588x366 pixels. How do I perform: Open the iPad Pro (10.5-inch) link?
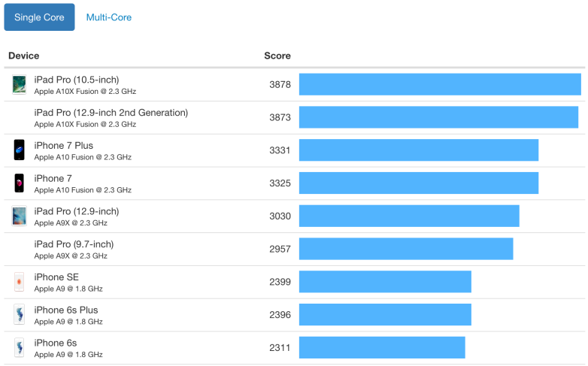click(77, 80)
